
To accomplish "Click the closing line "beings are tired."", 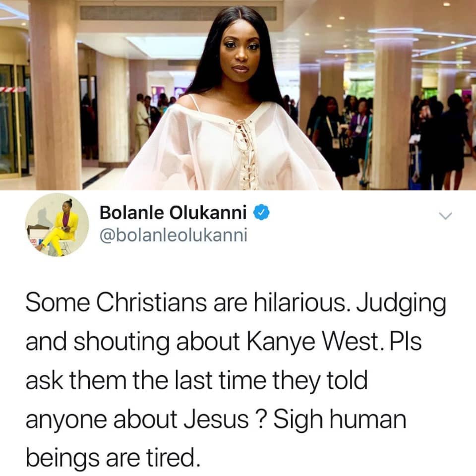I will tap(113, 458).
